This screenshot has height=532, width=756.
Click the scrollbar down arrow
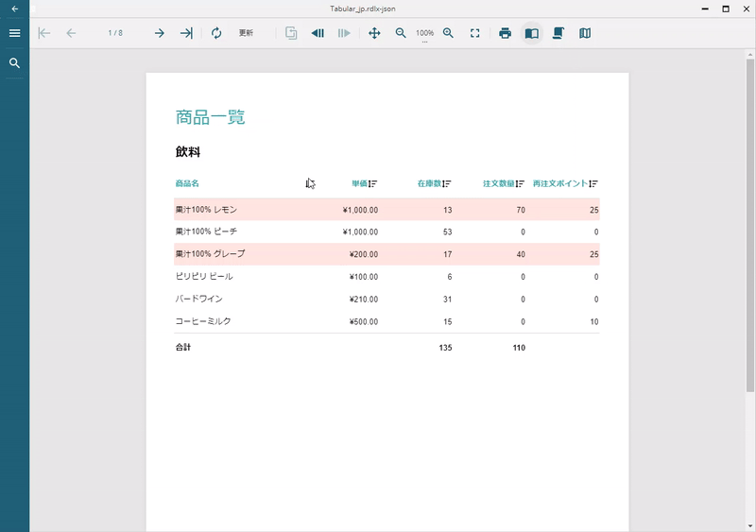[x=749, y=526]
